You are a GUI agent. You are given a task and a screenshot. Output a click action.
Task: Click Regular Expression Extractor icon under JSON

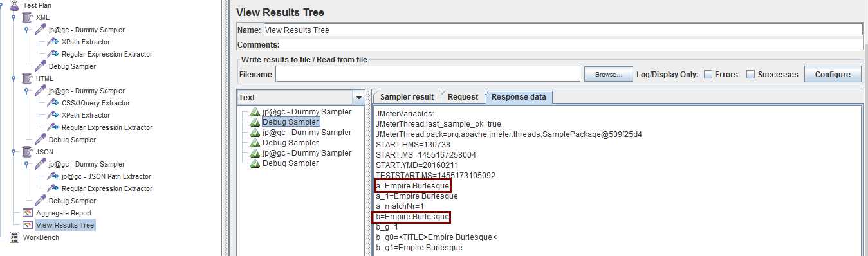tap(53, 188)
